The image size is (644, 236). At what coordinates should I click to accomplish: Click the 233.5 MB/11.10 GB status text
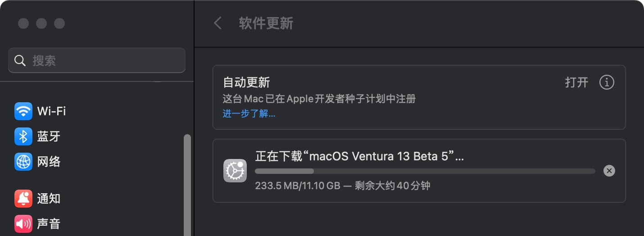click(x=297, y=186)
